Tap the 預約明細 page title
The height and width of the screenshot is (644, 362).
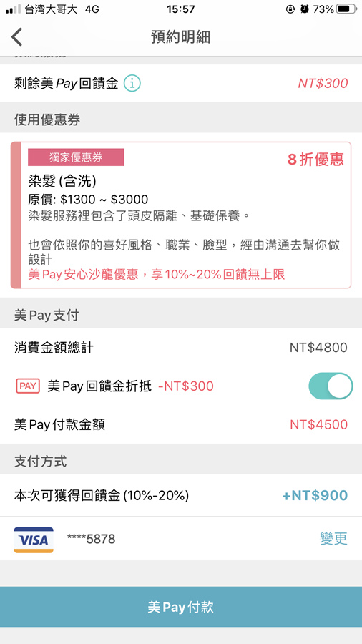[x=180, y=37]
